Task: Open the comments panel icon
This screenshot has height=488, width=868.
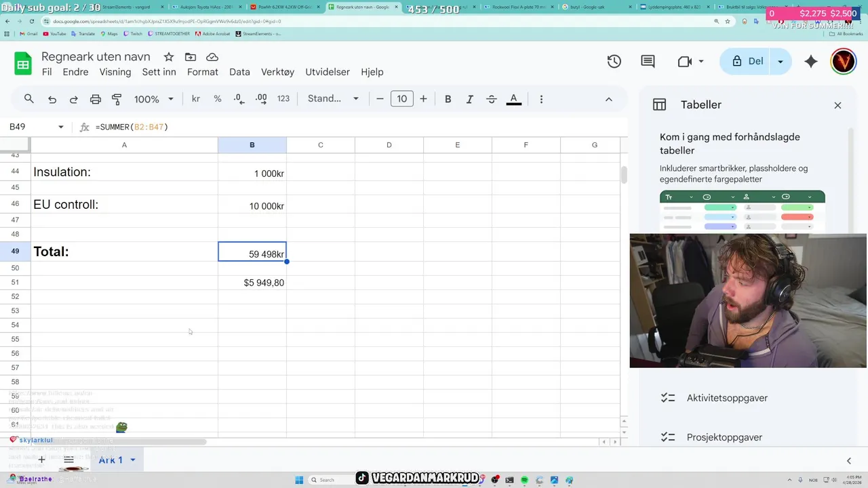Action: tap(648, 61)
